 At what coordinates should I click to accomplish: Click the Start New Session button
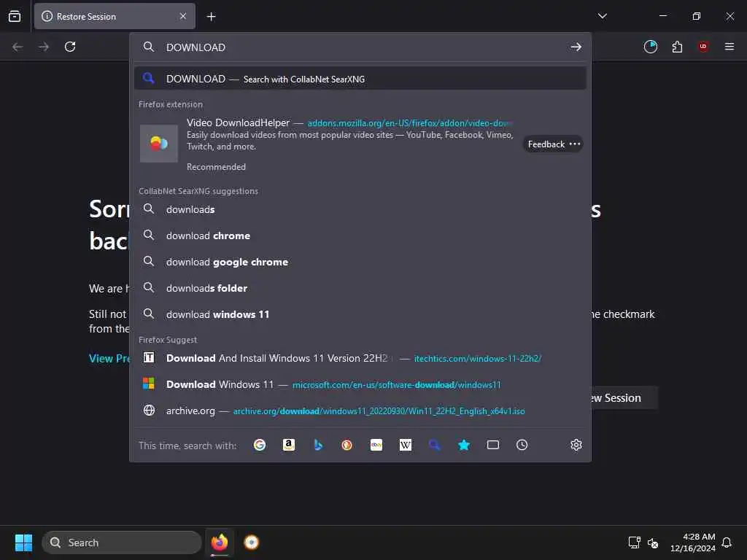[624, 397]
